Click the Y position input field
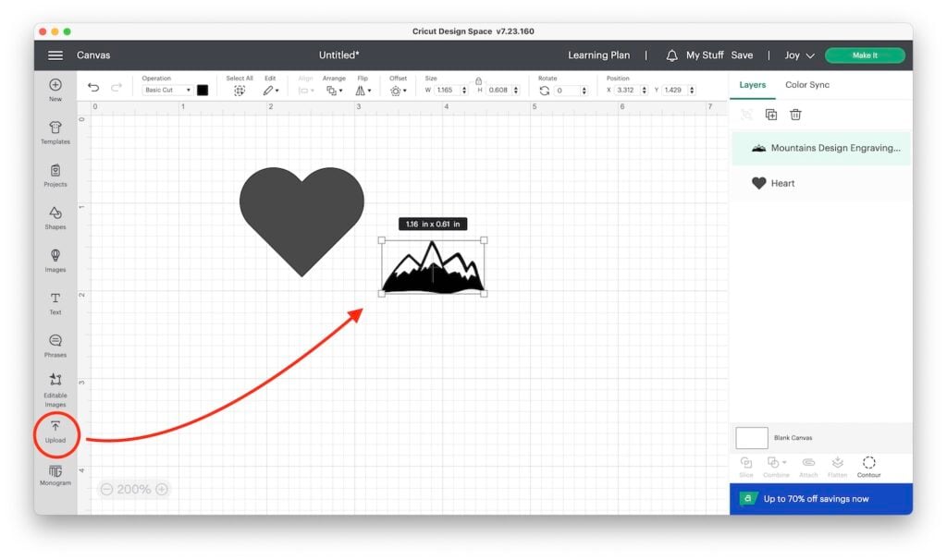Image resolution: width=947 pixels, height=560 pixels. [674, 91]
